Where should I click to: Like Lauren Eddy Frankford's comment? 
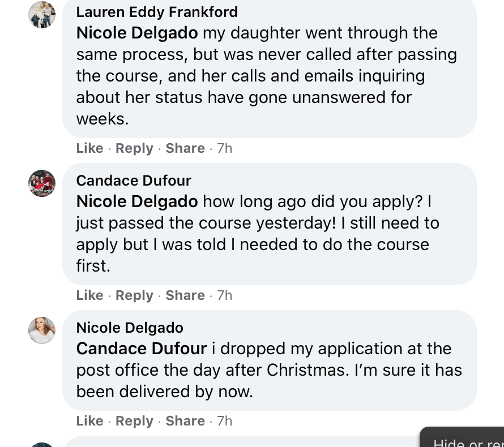coord(89,148)
